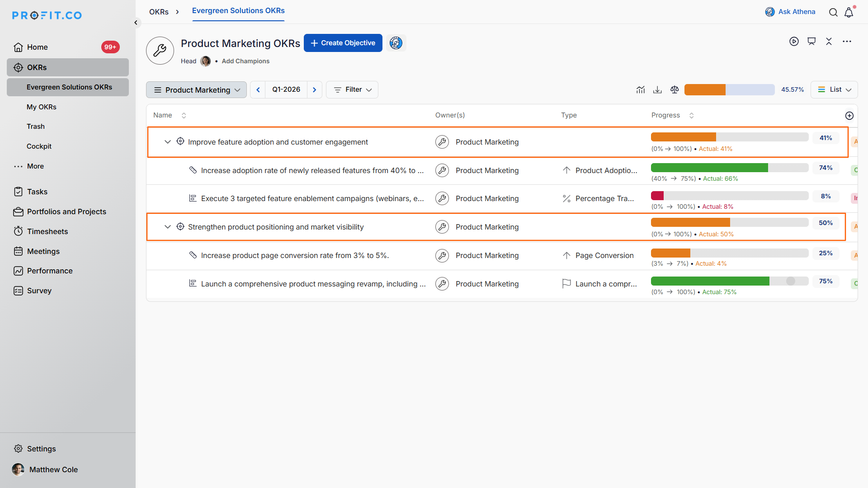Click the Create Objective button
868x488 pixels.
(x=343, y=43)
